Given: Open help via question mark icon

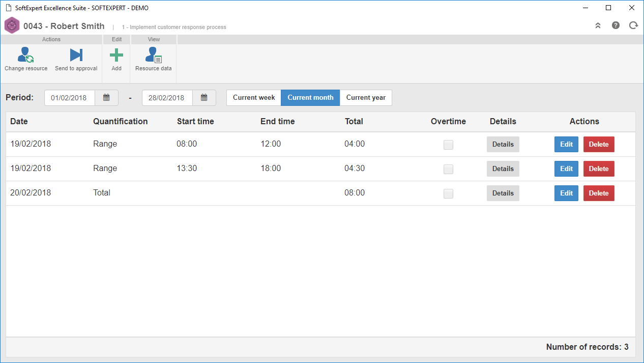Looking at the screenshot, I should click(616, 25).
